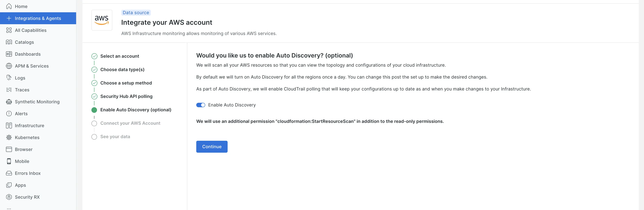Open the Kubernetes page
Screen dimensions: 644x210
[38, 137]
